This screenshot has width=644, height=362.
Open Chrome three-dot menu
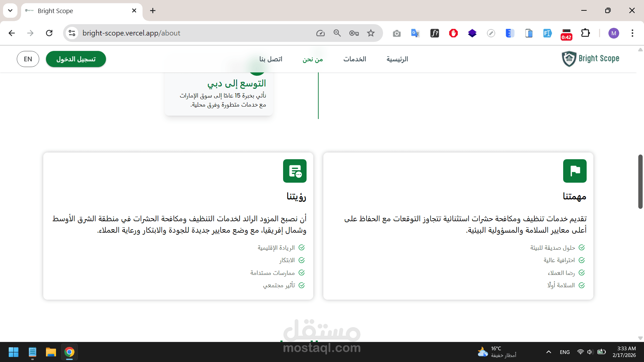(632, 33)
